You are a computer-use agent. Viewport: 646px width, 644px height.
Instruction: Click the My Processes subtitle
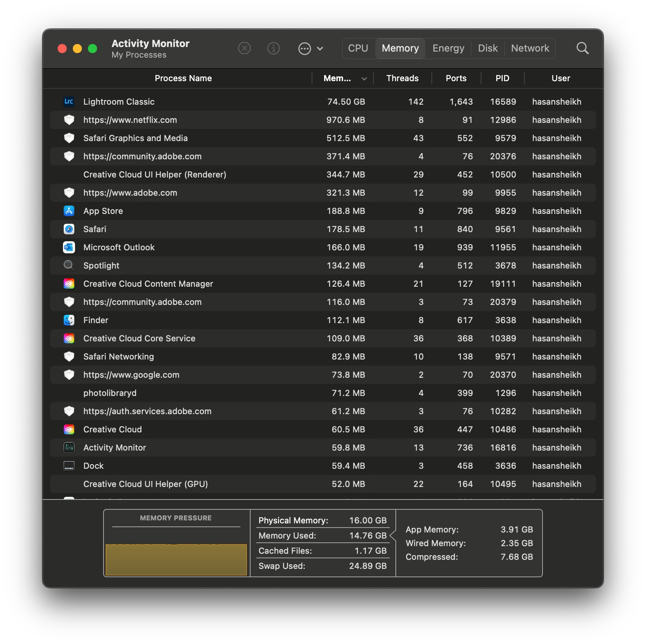(x=139, y=55)
